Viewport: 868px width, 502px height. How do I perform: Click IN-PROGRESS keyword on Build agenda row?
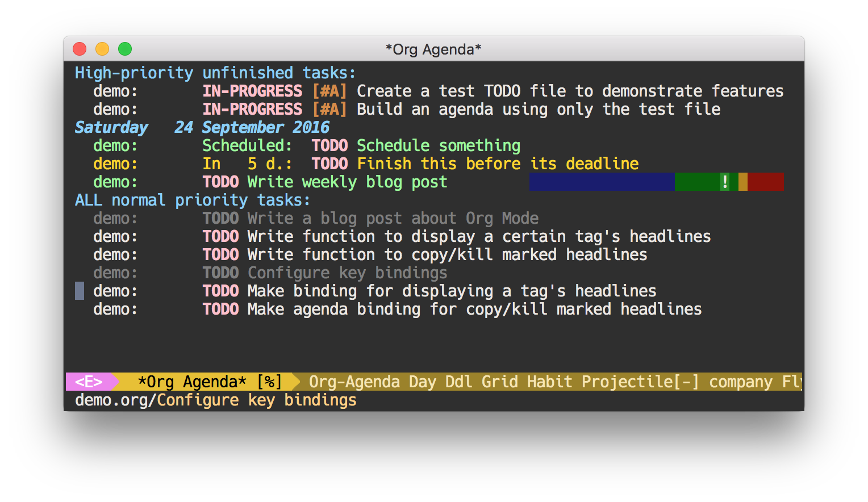point(252,110)
